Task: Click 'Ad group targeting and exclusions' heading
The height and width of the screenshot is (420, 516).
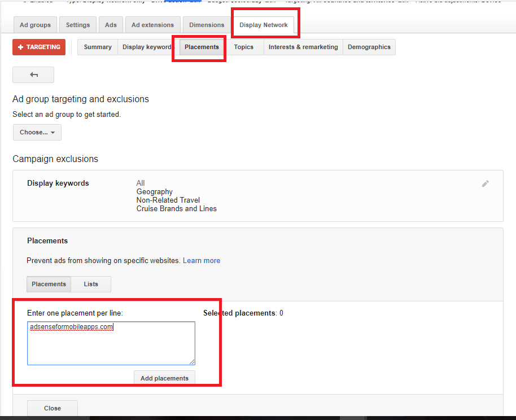Action: 81,99
